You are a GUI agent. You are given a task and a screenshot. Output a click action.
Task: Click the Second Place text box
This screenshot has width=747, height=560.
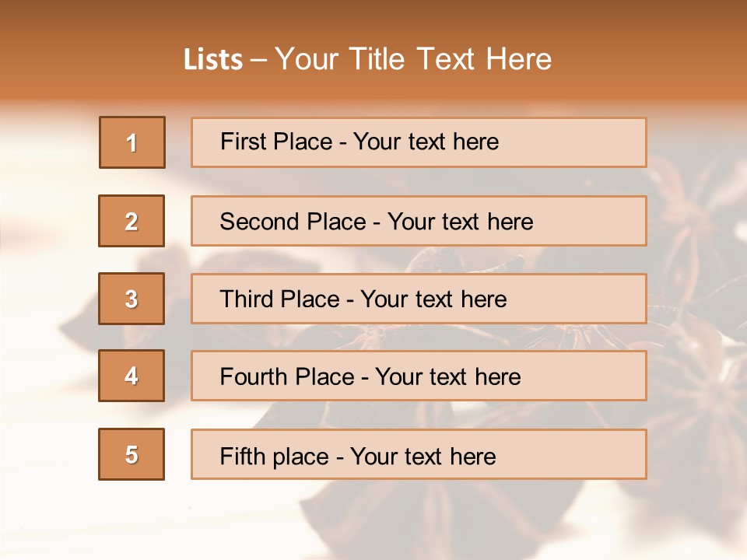coord(419,221)
